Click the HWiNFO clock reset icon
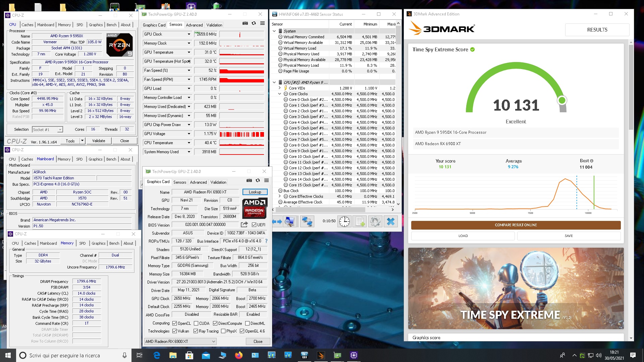This screenshot has width=644, height=362. pyautogui.click(x=344, y=221)
